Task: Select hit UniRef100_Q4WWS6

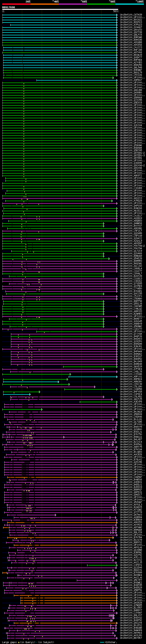Action: click(x=131, y=223)
